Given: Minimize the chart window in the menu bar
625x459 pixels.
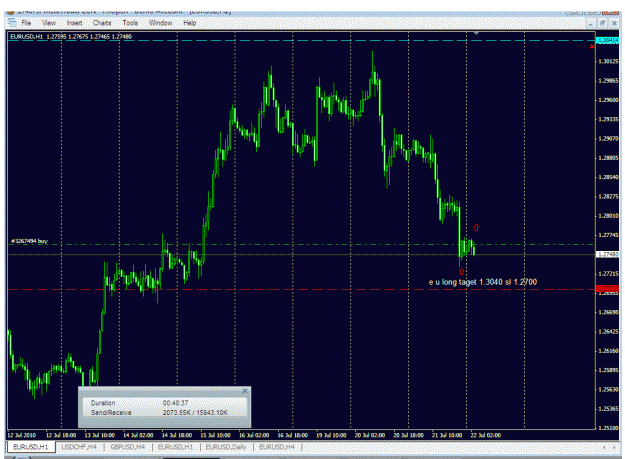Looking at the screenshot, I should [592, 23].
